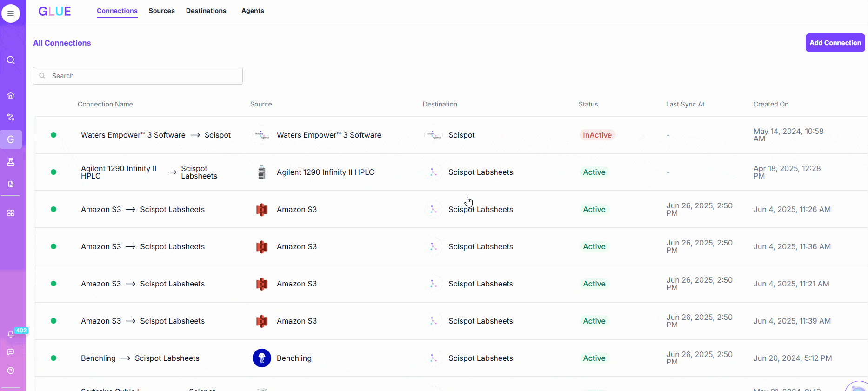
Task: Click Active badge in Agilent row
Action: click(x=594, y=172)
